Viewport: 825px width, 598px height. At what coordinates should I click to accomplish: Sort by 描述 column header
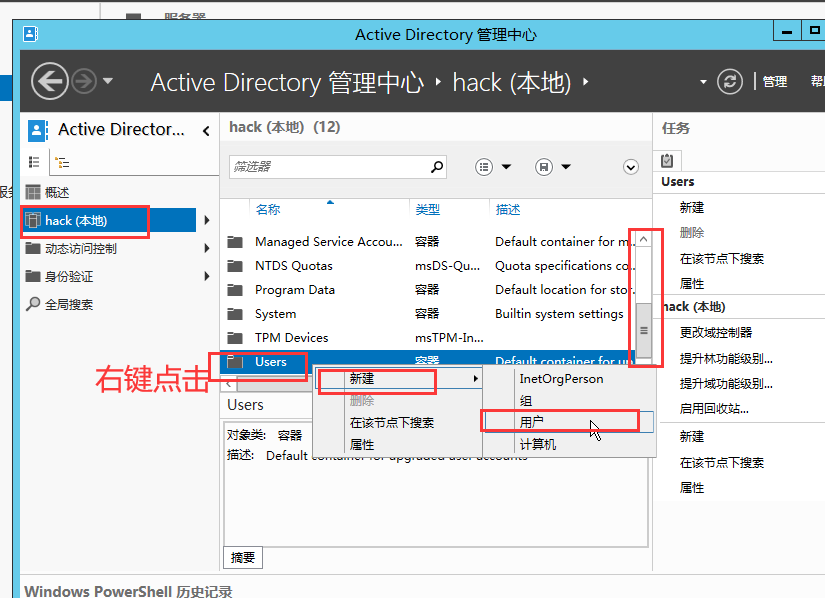point(508,209)
